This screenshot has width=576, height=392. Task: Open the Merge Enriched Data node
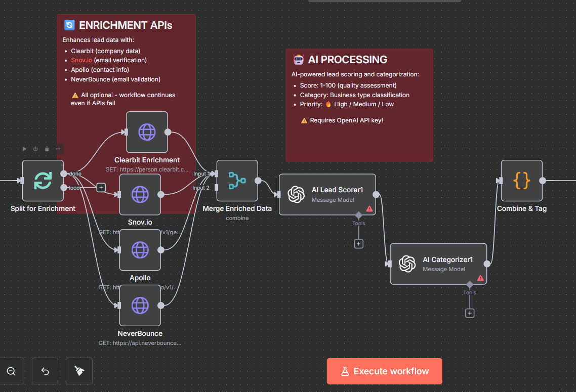pyautogui.click(x=237, y=181)
